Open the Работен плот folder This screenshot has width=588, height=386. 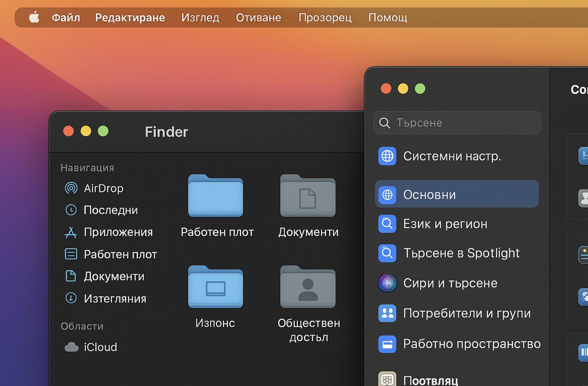click(216, 196)
